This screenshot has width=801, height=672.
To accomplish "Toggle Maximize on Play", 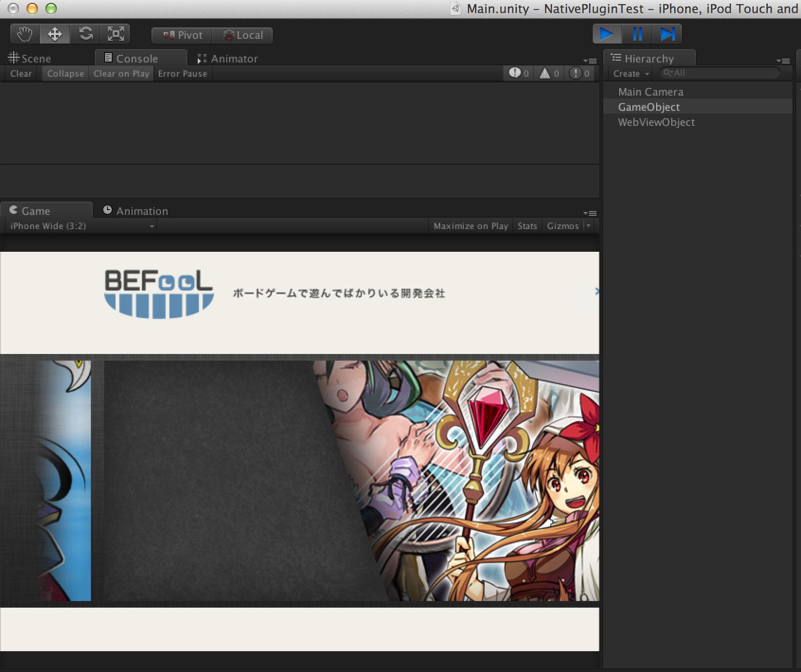I will pyautogui.click(x=471, y=226).
